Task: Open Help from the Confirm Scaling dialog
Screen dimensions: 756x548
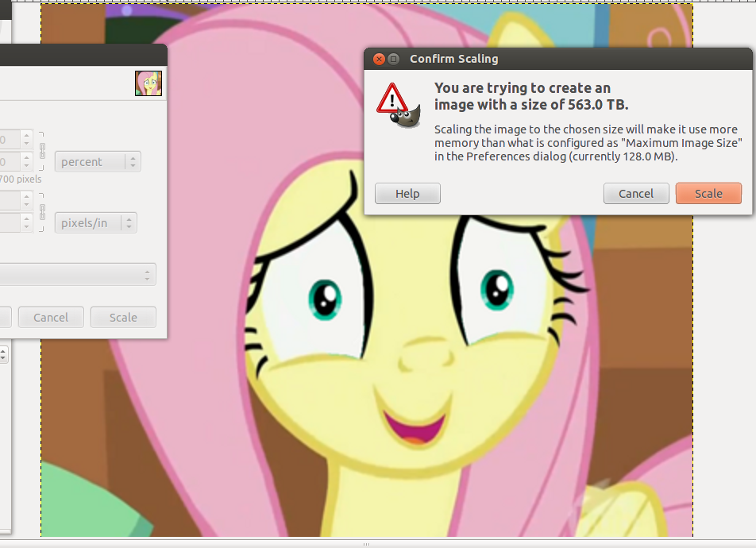Action: (x=407, y=194)
